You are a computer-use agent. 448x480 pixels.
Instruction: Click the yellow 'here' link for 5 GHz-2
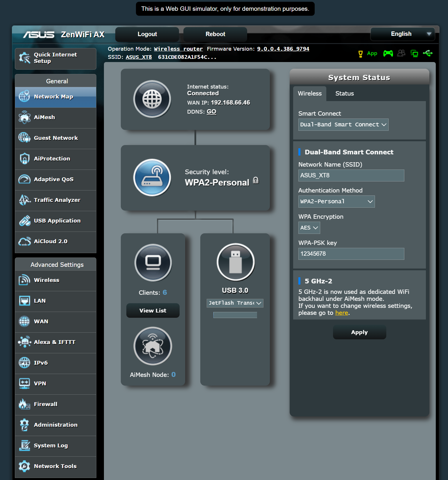click(x=341, y=313)
